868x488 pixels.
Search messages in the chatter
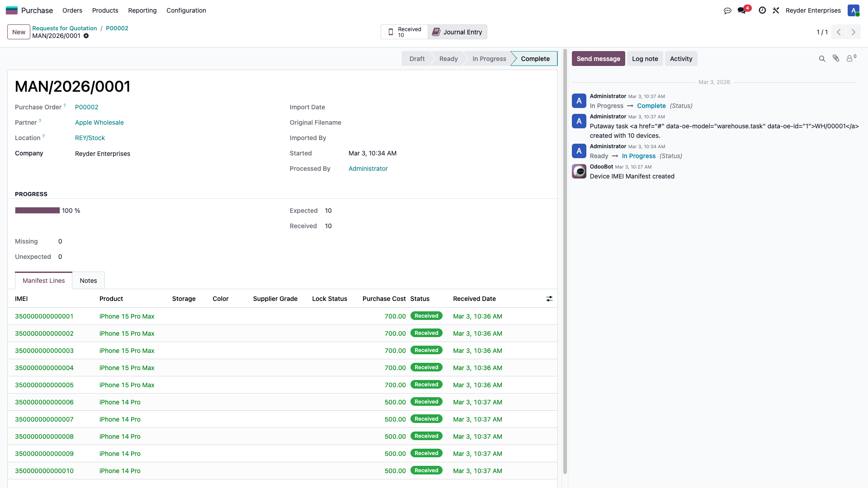822,59
